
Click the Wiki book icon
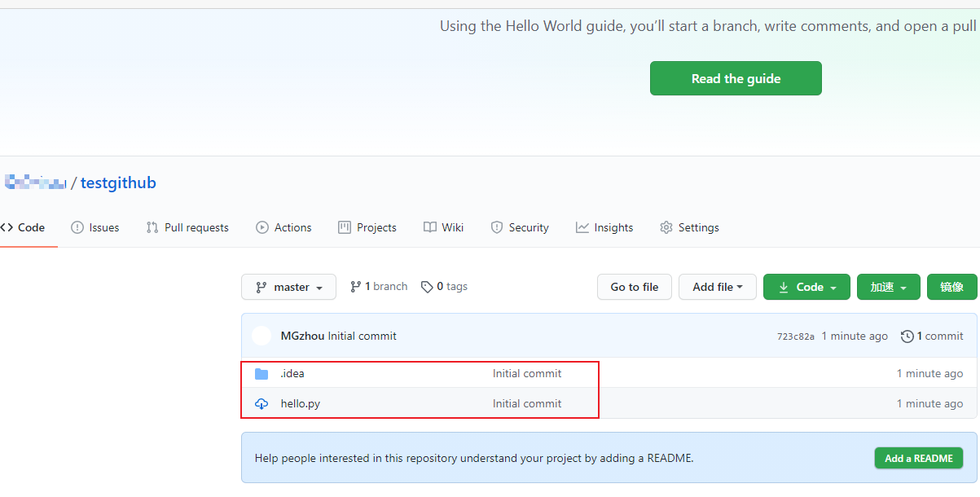430,227
